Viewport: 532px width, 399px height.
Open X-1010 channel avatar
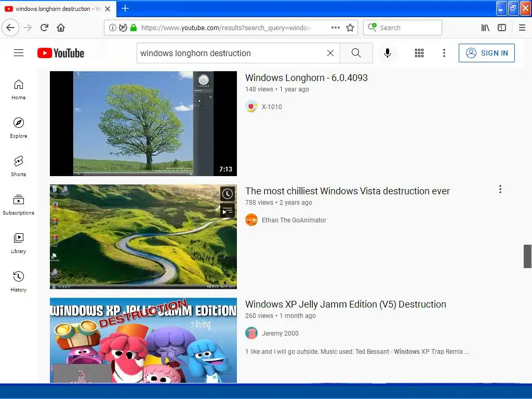(x=251, y=107)
